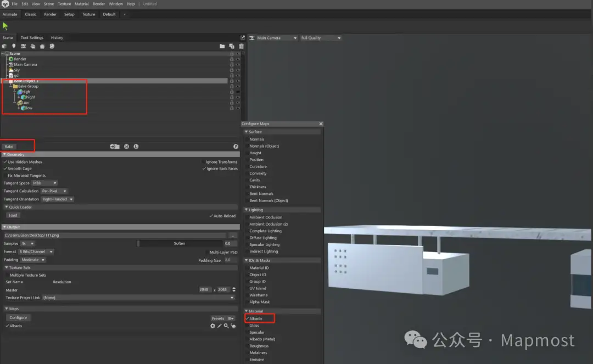Toggle visibility eye of the gd object
This screenshot has width=593, height=364.
pyautogui.click(x=238, y=76)
